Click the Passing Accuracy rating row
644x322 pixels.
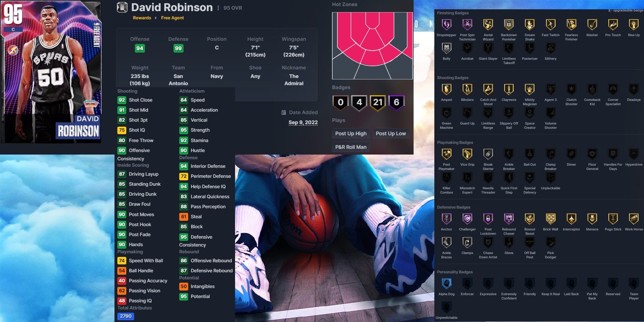pos(142,281)
